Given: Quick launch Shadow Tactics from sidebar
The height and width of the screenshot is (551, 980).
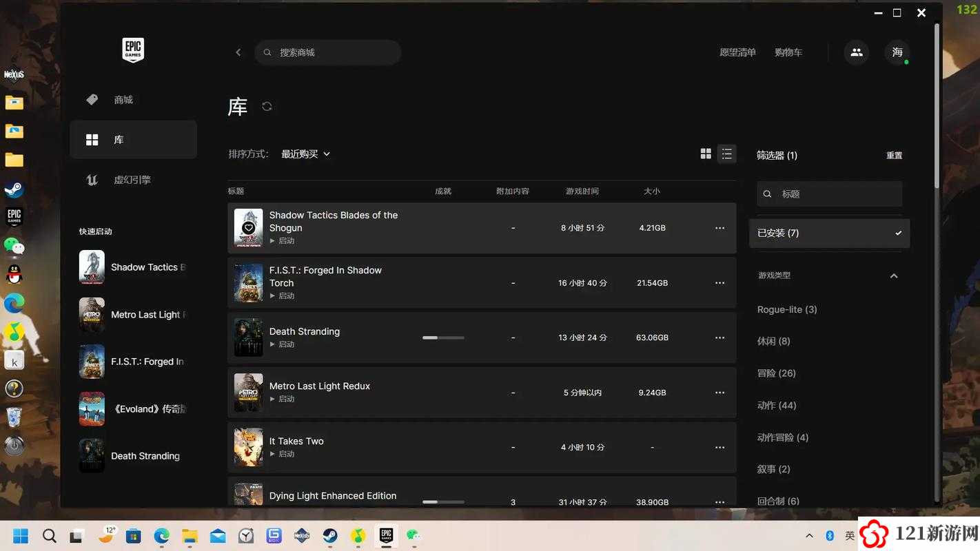Looking at the screenshot, I should point(133,267).
